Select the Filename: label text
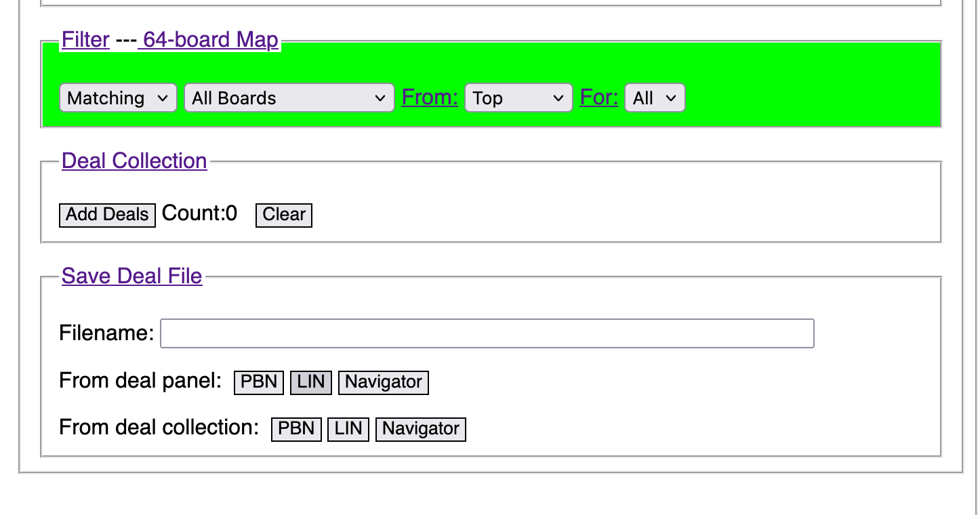 (x=107, y=333)
